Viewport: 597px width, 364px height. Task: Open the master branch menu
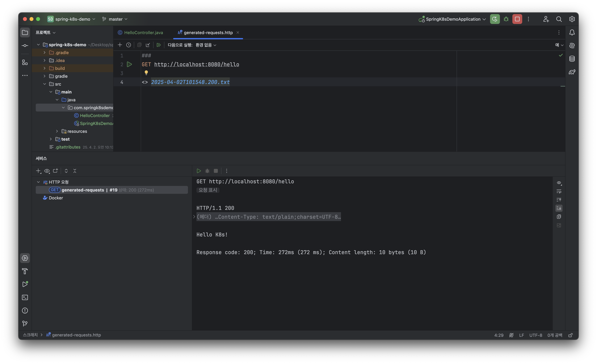115,19
